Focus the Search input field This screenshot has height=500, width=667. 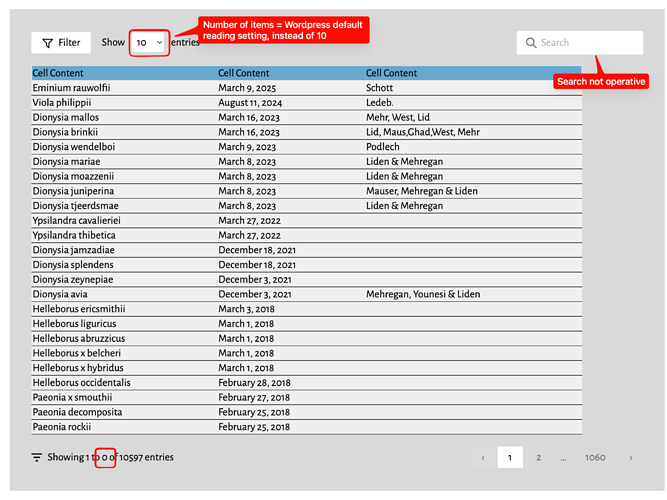[579, 43]
